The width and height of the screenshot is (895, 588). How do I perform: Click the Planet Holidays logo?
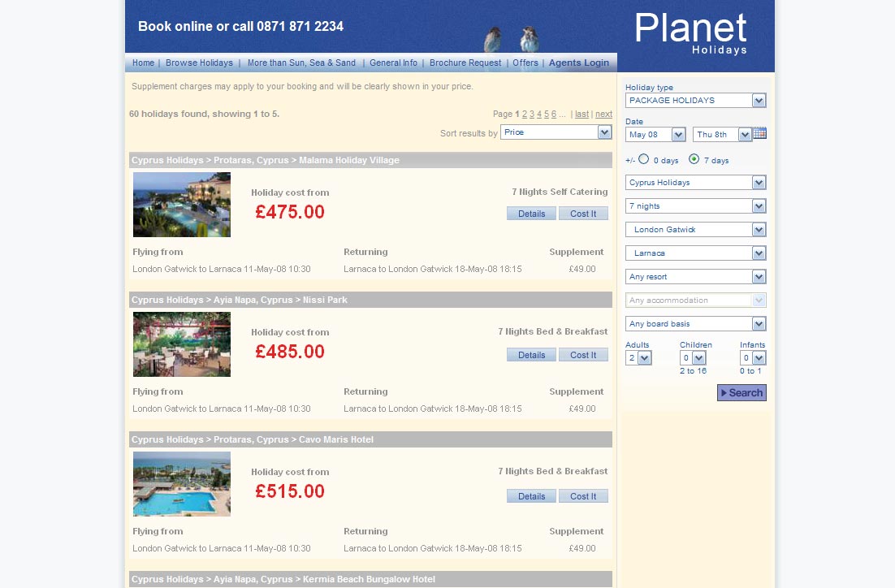(x=691, y=34)
